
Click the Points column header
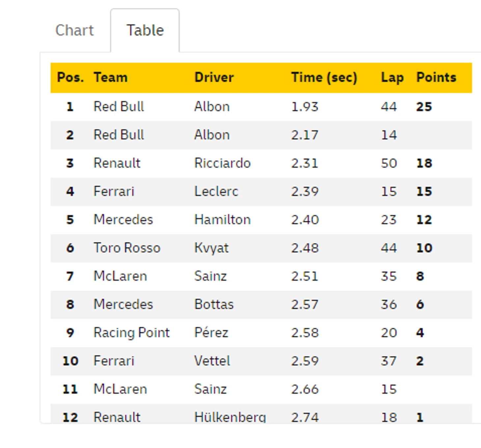436,77
